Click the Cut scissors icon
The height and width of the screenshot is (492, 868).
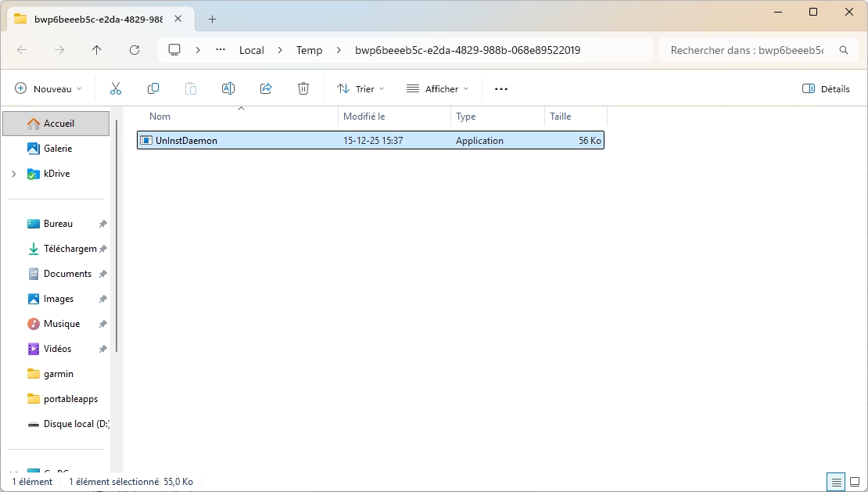pos(116,89)
